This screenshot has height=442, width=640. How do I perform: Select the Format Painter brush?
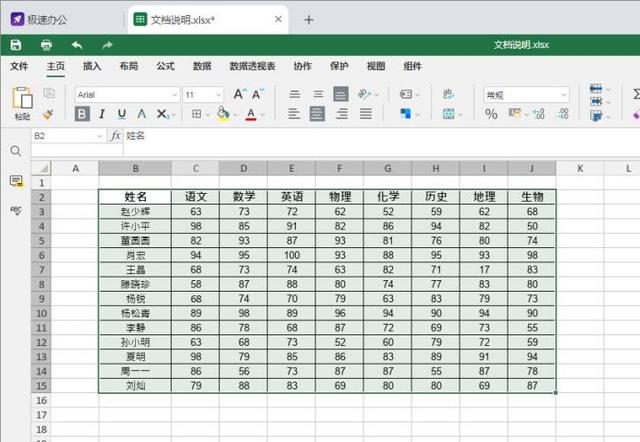coord(48,114)
